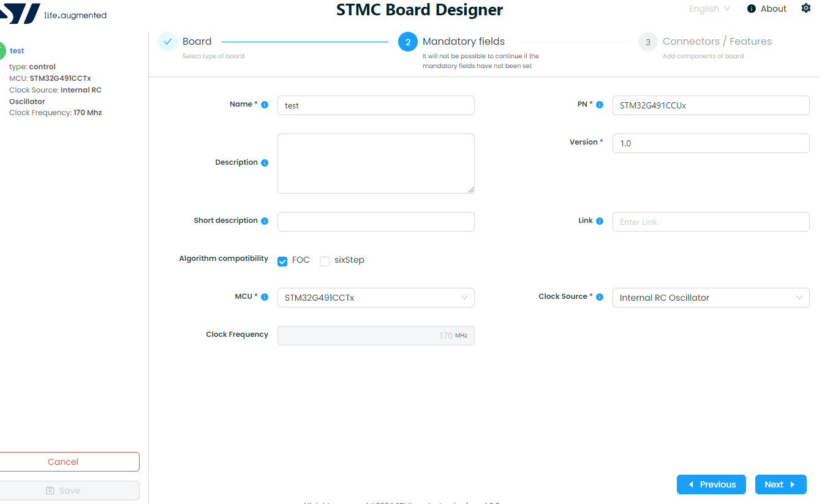Click the Next button
This screenshot has height=504, width=822.
[x=780, y=484]
